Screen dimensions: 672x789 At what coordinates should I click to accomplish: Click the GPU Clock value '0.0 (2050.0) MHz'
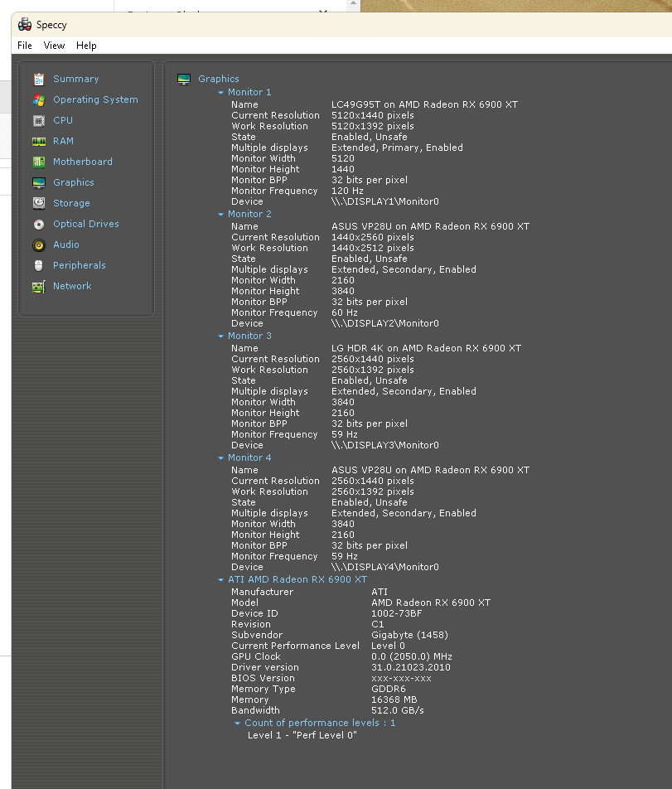click(x=412, y=656)
